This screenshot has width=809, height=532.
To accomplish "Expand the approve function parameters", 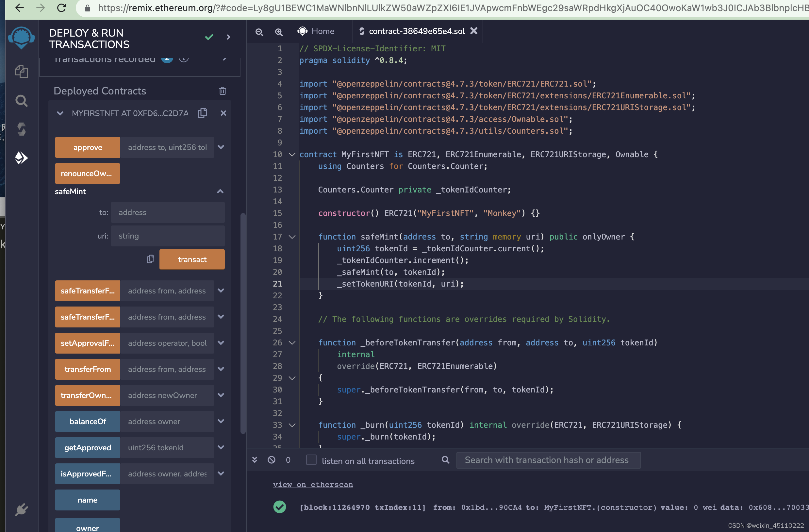I will pos(221,147).
